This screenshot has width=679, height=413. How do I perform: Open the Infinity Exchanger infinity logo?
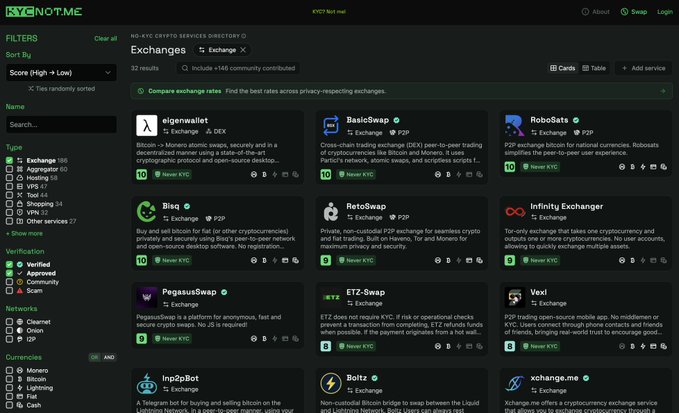coord(514,212)
